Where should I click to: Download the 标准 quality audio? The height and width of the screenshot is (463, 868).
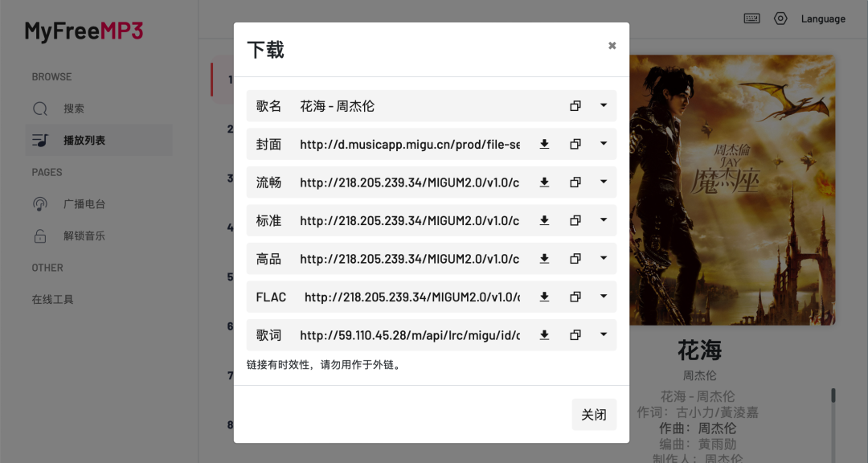tap(544, 220)
